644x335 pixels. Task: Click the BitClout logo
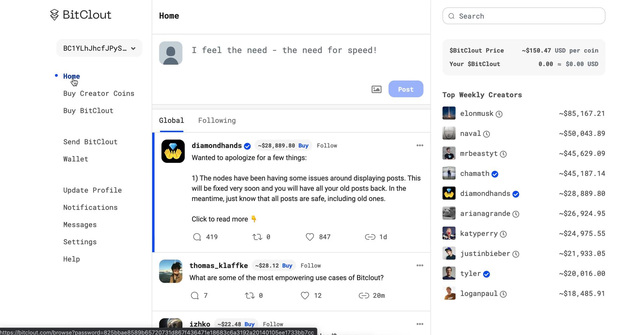pos(80,15)
